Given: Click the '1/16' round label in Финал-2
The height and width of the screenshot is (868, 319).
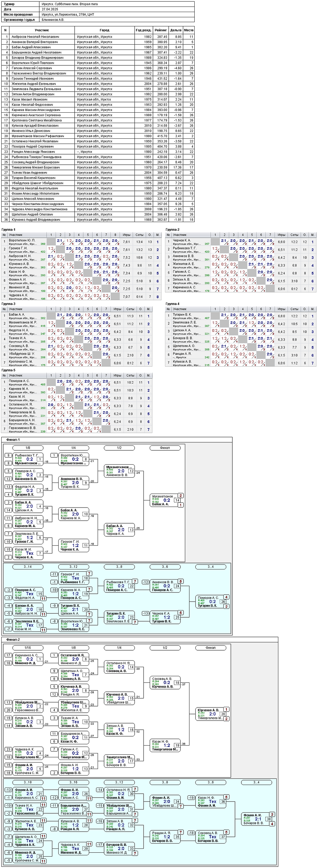Looking at the screenshot, I should [28, 648].
